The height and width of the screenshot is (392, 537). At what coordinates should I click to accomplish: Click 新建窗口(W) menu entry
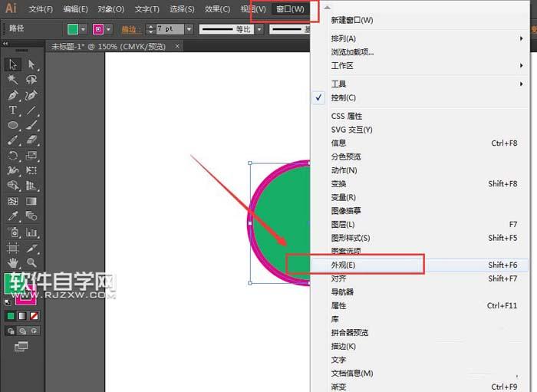click(420, 20)
